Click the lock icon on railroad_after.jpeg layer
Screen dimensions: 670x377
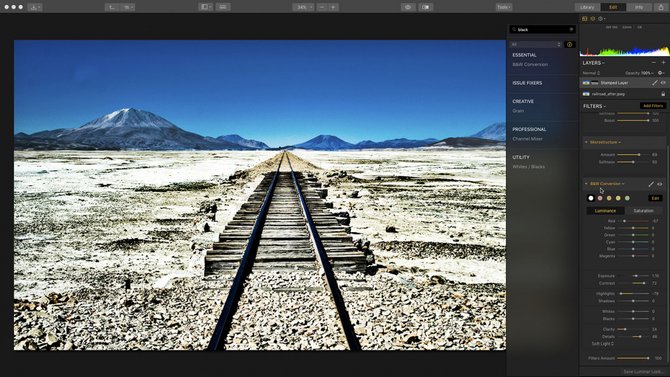(x=663, y=94)
